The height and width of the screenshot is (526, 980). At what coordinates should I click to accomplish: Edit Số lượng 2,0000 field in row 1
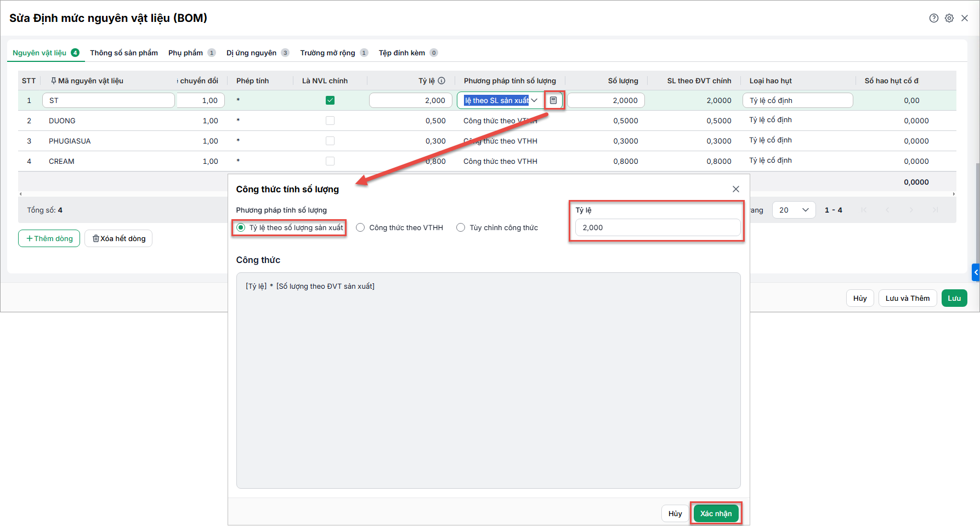pyautogui.click(x=606, y=100)
